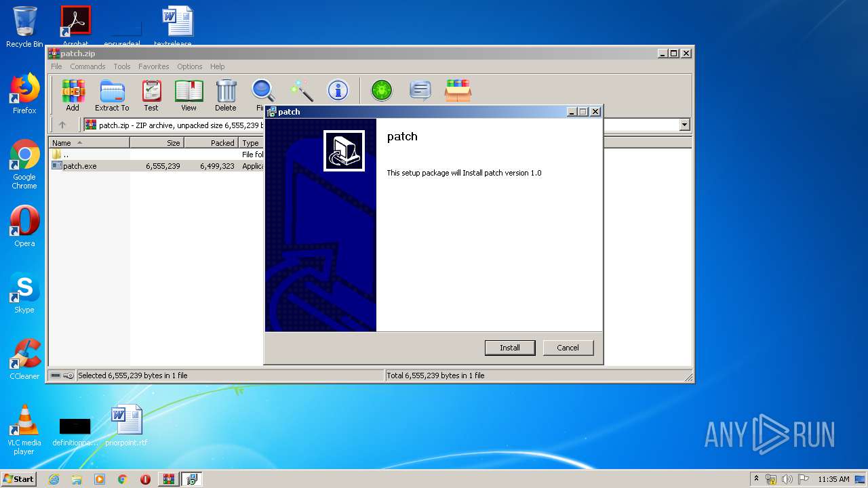The width and height of the screenshot is (868, 488).
Task: Select the parent folder '..' row
Action: click(x=157, y=155)
